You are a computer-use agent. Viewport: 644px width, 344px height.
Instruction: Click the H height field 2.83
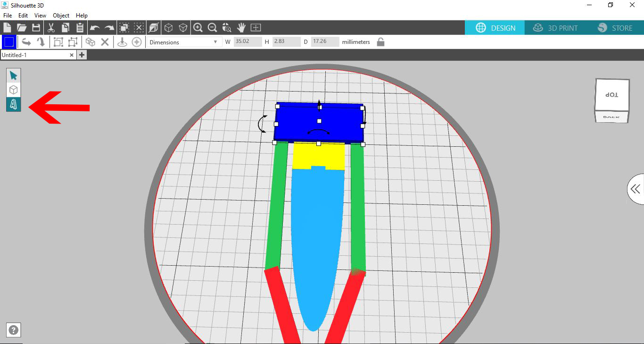click(286, 42)
